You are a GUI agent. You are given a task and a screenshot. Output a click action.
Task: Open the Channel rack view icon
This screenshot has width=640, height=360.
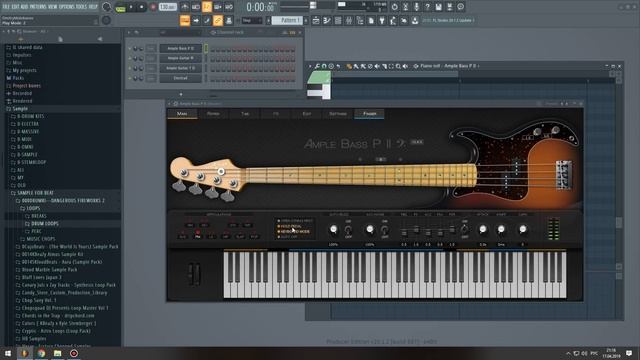pos(338,20)
